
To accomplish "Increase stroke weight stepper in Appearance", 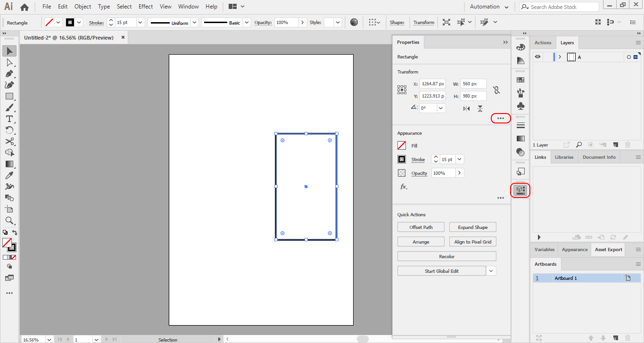I will [436, 157].
